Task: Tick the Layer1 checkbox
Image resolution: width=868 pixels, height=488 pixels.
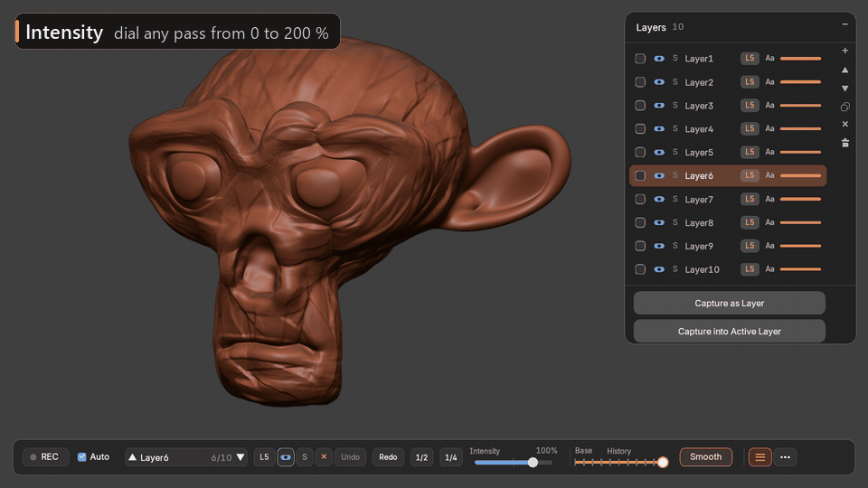Action: [640, 59]
